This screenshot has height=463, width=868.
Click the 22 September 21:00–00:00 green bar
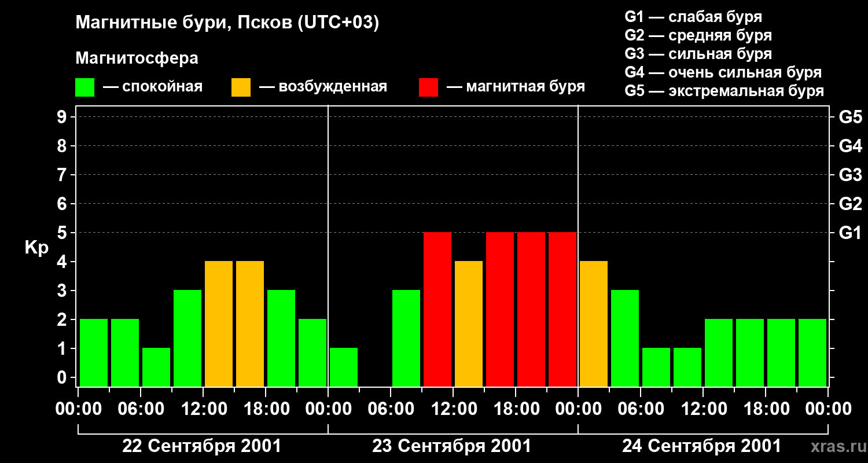(x=312, y=352)
